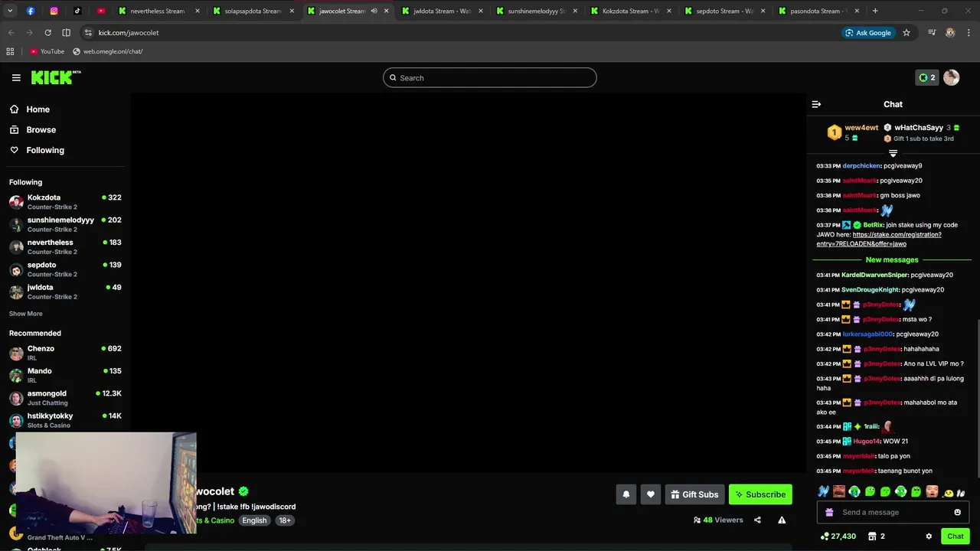Open the stake.com registration link in chat
Viewport: 980px width, 551px height.
[x=879, y=240]
